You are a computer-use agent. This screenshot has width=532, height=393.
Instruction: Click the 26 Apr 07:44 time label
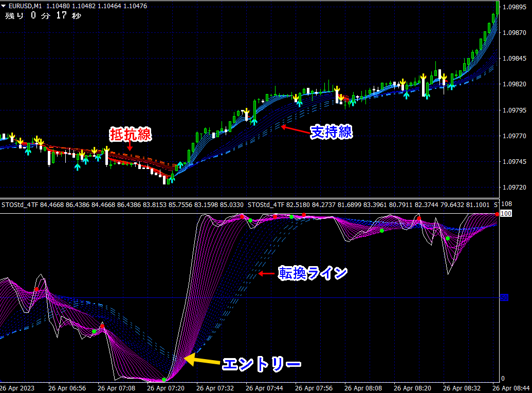click(264, 388)
